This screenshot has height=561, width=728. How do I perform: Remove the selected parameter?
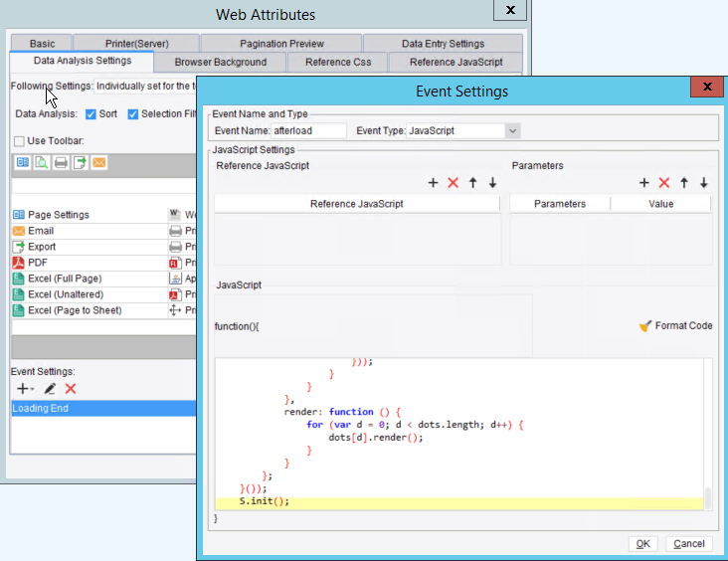point(664,182)
